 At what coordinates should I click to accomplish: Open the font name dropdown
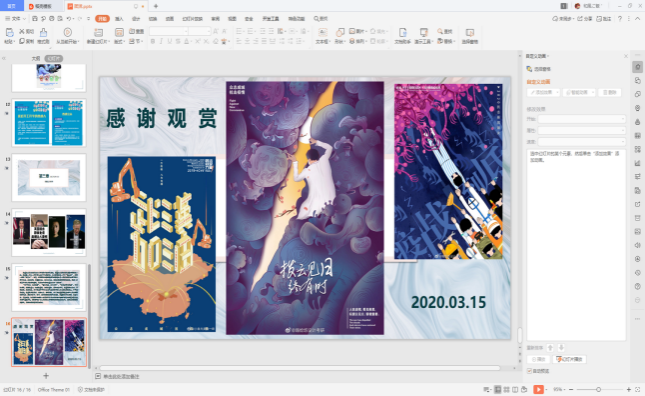169,31
